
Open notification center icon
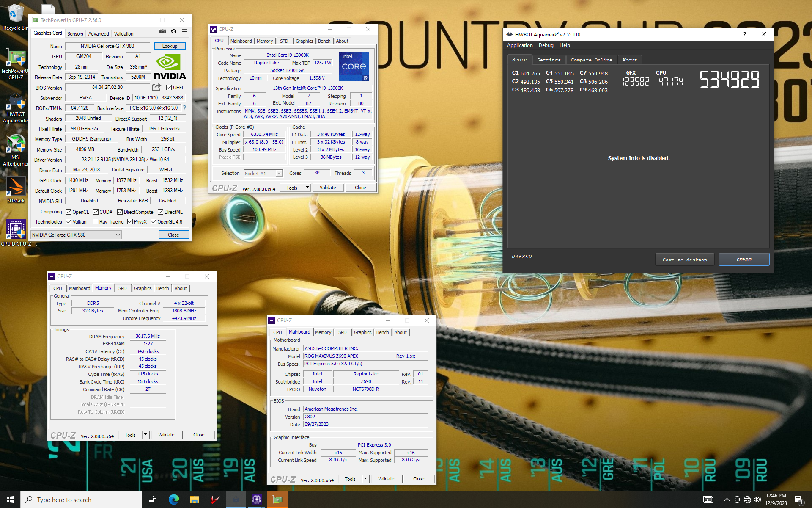[798, 500]
